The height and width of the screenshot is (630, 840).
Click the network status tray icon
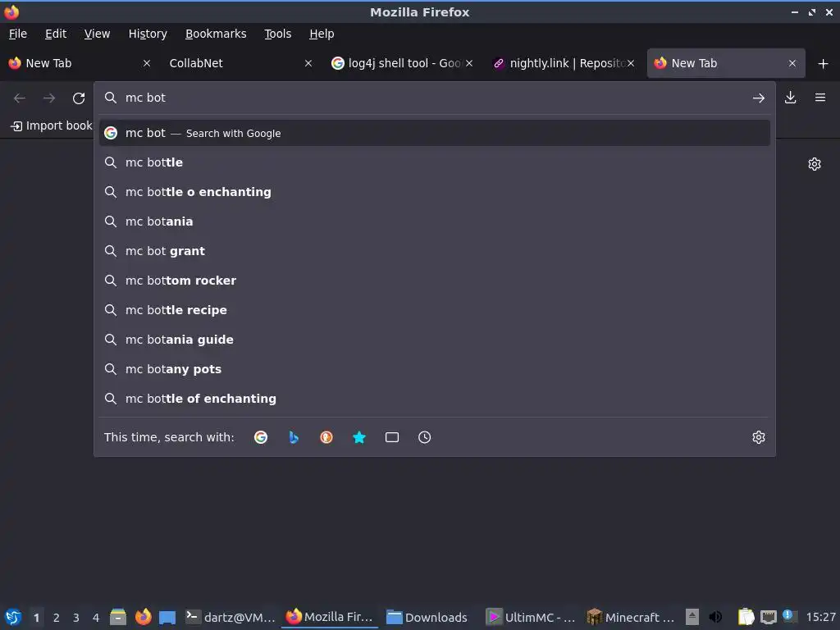point(768,617)
